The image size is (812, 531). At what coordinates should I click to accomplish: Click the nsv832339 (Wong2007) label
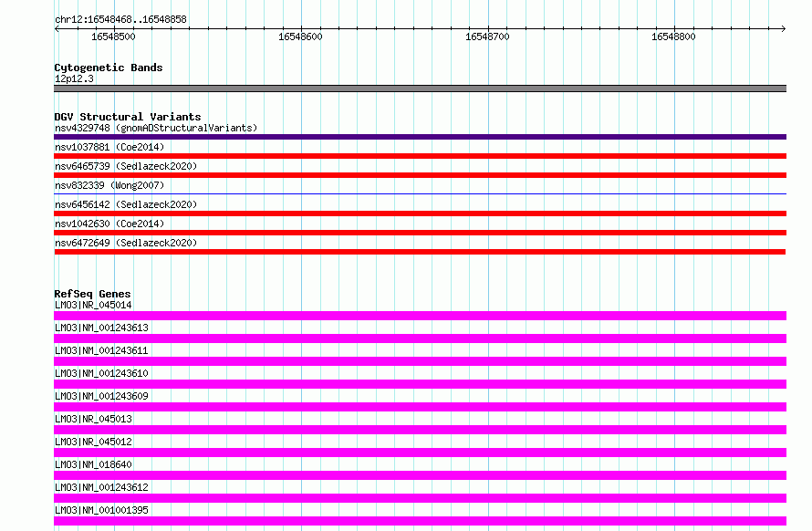pyautogui.click(x=109, y=185)
